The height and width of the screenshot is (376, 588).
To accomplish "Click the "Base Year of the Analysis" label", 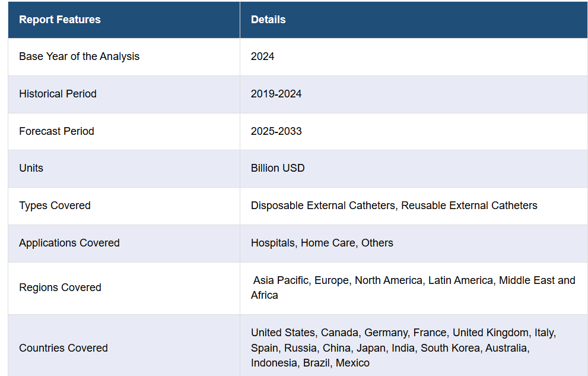I will (x=79, y=56).
